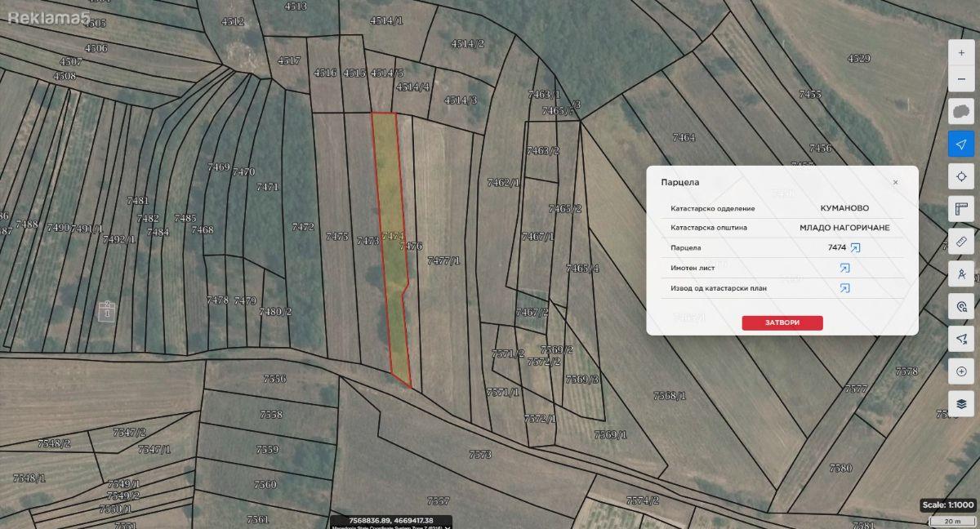
Task: Activate the crosshair locate tool
Action: click(x=961, y=176)
